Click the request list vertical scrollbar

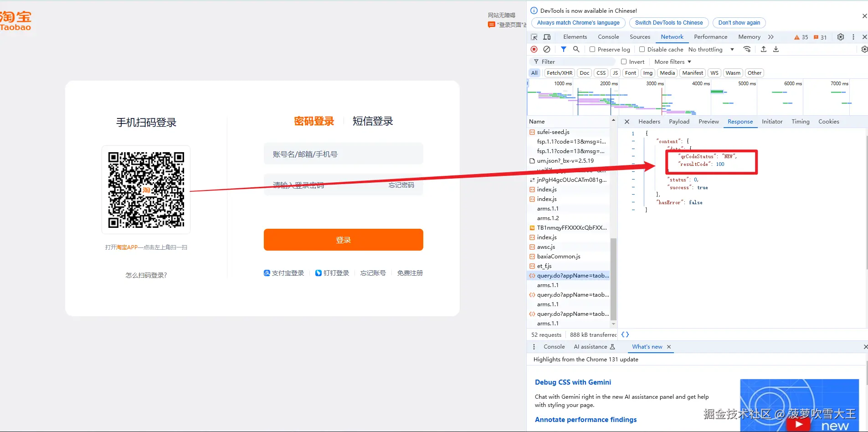pos(613,279)
